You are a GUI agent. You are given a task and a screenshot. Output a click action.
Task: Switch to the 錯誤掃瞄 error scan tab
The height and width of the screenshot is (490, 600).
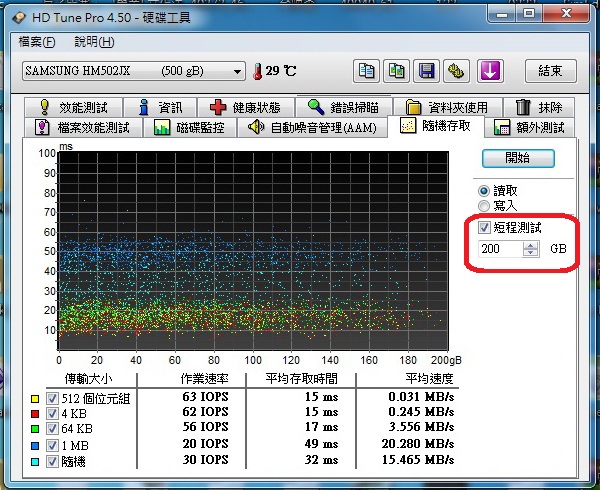(x=344, y=107)
